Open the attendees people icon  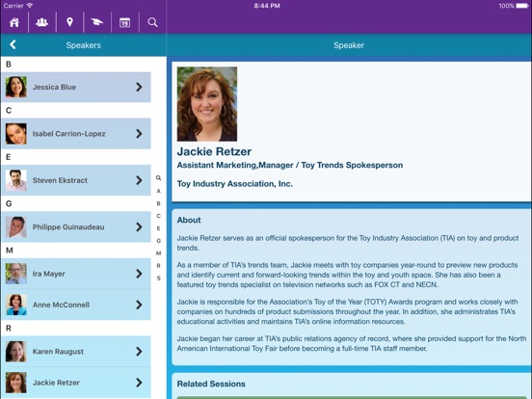click(42, 22)
